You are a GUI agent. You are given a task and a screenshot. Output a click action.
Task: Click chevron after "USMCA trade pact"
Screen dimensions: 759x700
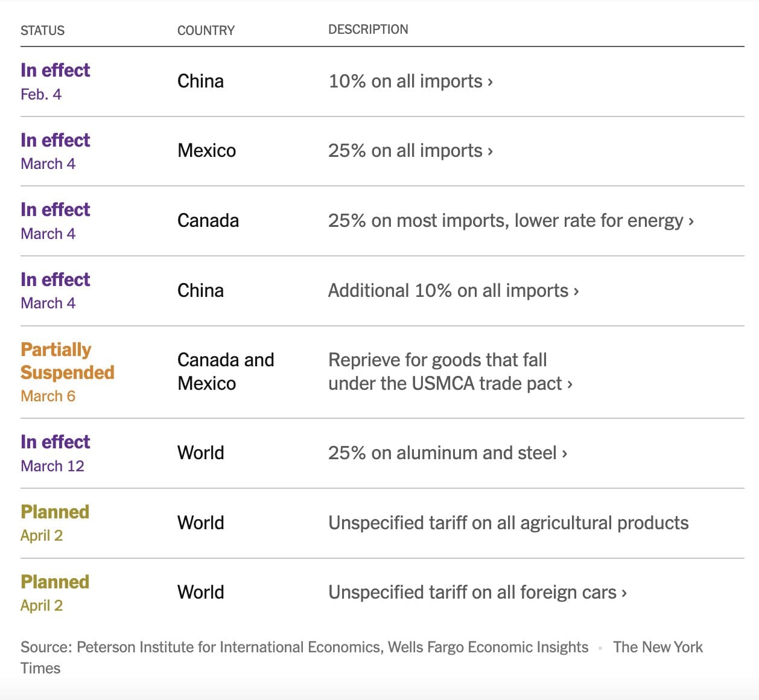click(570, 384)
